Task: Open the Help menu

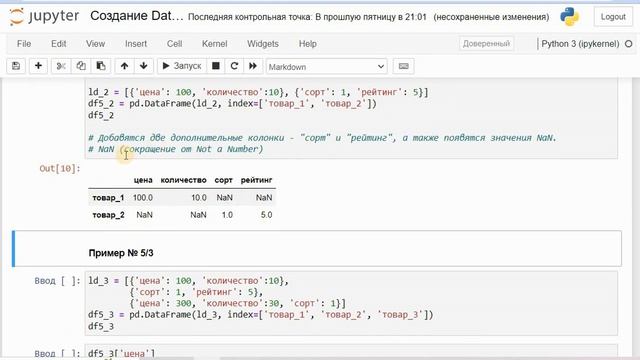Action: (308, 44)
